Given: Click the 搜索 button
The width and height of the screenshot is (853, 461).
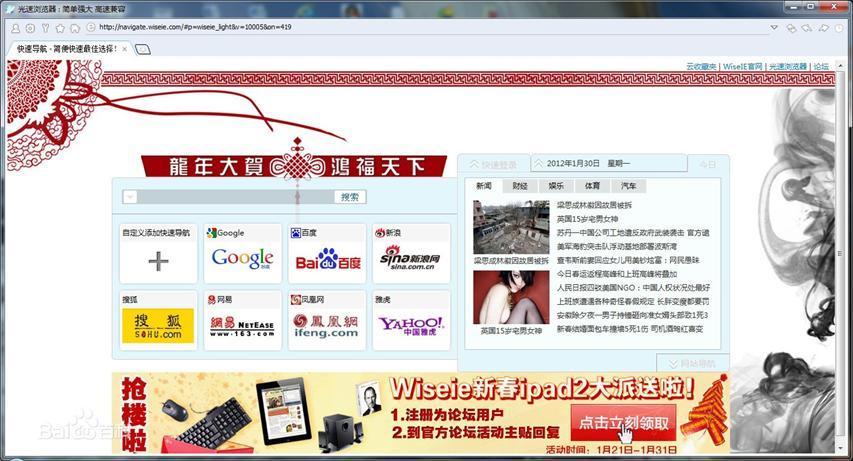Looking at the screenshot, I should point(350,197).
